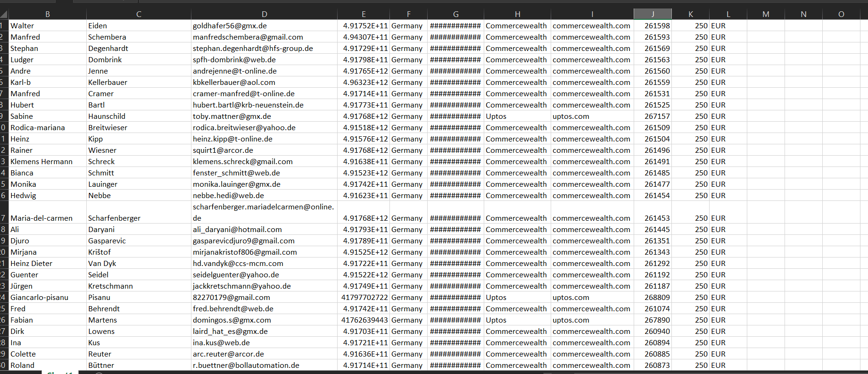Viewport: 868px width, 374px height.
Task: Select the value 268809 in column J
Action: point(653,297)
